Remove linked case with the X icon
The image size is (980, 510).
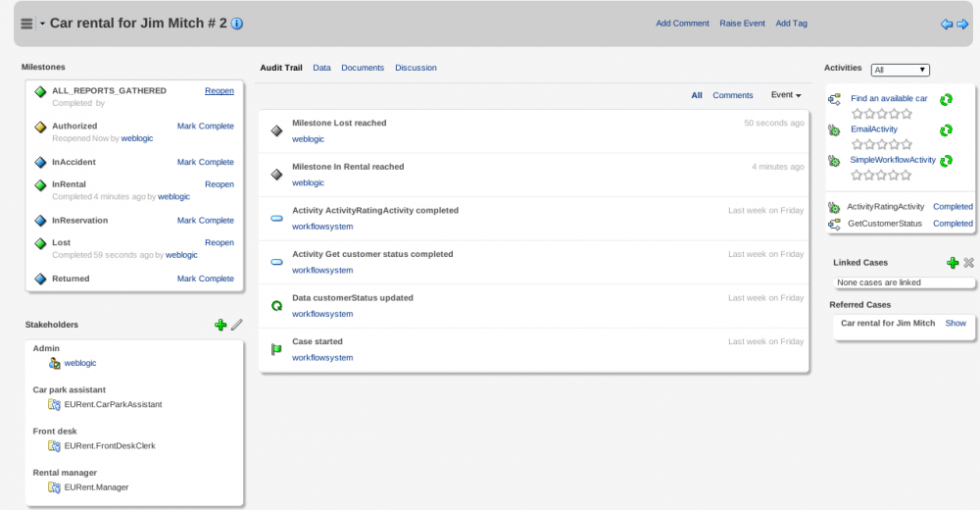click(x=969, y=263)
